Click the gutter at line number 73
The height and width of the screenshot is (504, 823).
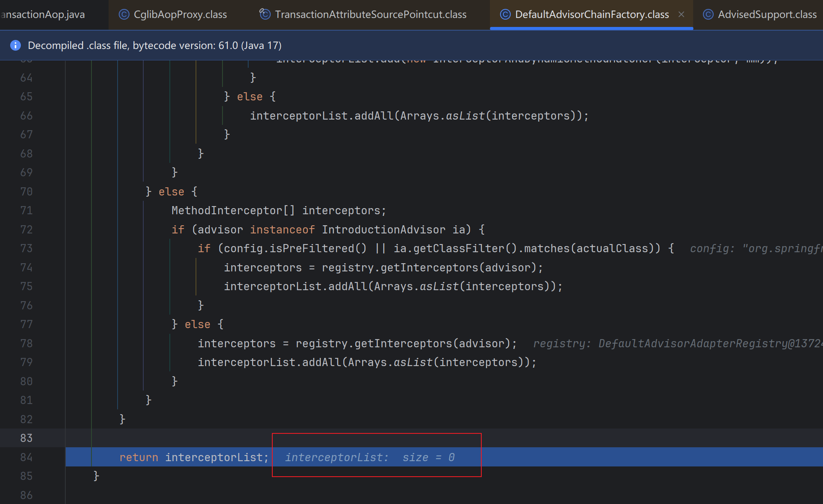[26, 249]
